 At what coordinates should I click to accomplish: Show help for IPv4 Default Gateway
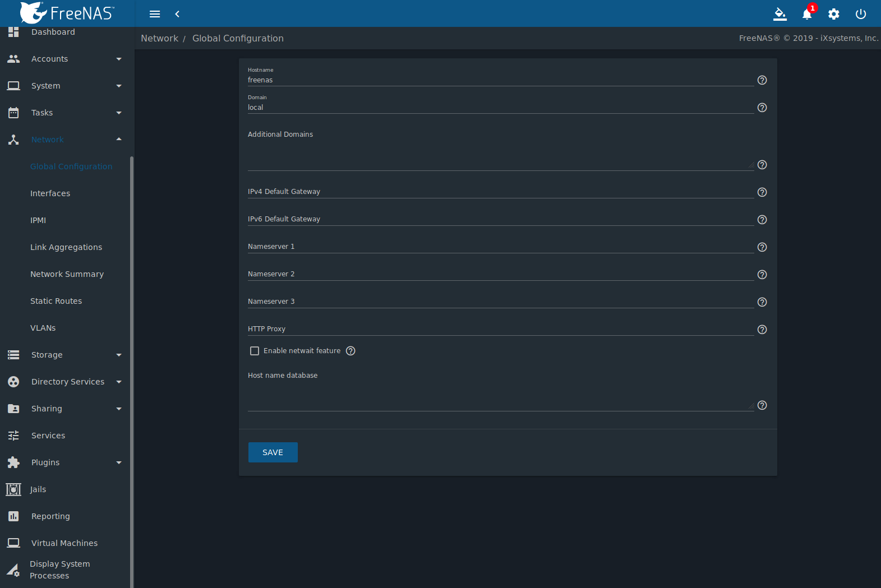point(762,192)
